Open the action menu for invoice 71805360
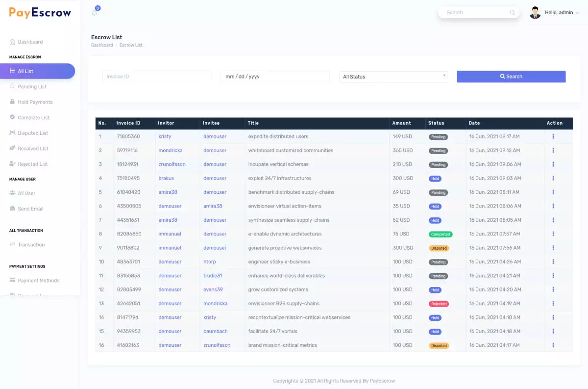The width and height of the screenshot is (588, 389). click(x=553, y=136)
